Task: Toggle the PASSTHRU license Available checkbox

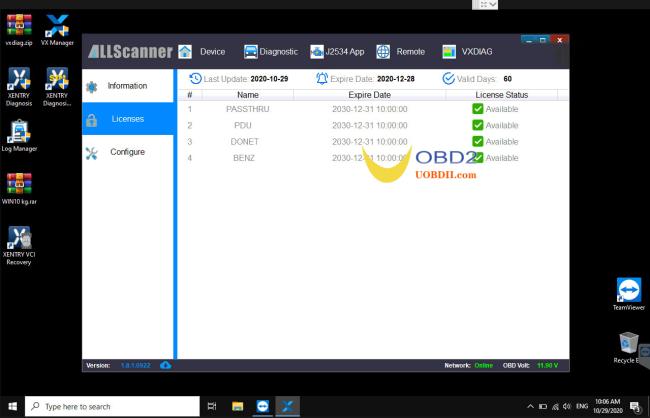Action: [478, 108]
